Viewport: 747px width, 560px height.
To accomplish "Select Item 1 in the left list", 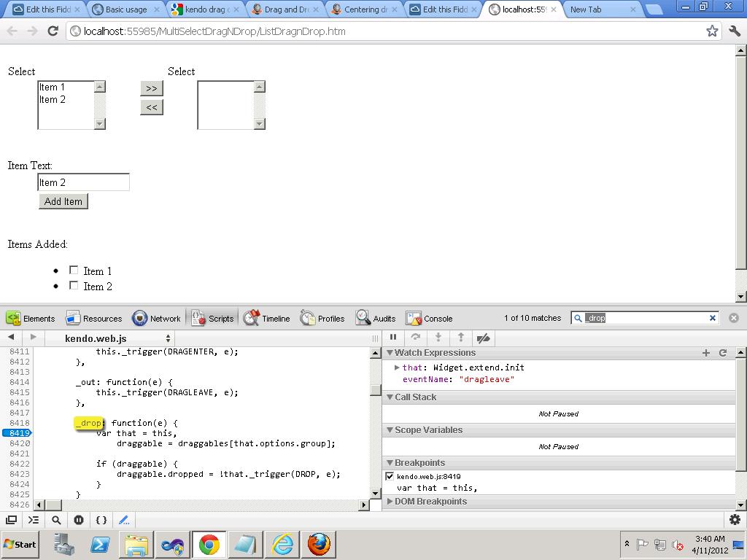I will coord(66,87).
